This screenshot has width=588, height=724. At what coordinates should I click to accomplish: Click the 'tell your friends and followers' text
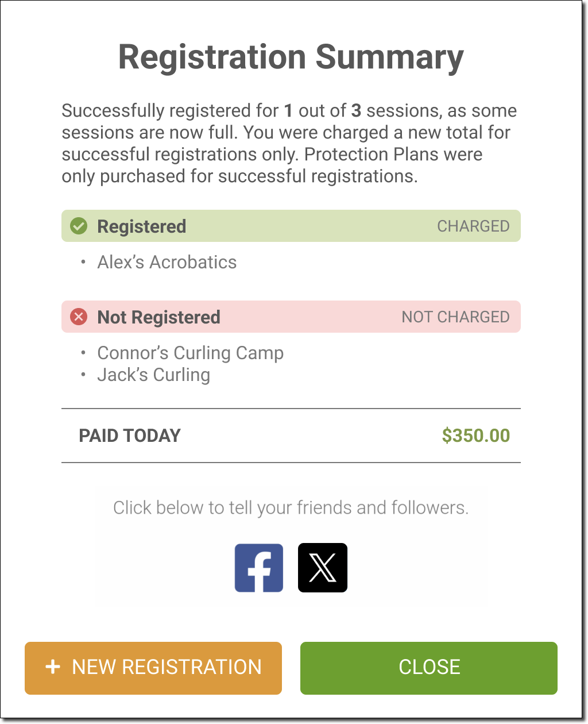click(x=291, y=508)
